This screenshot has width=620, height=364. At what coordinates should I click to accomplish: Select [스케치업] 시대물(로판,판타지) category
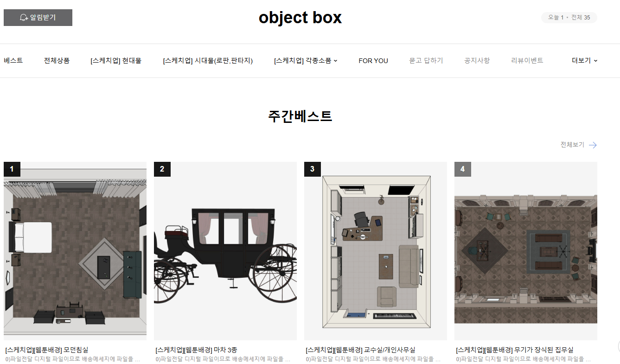pos(208,61)
